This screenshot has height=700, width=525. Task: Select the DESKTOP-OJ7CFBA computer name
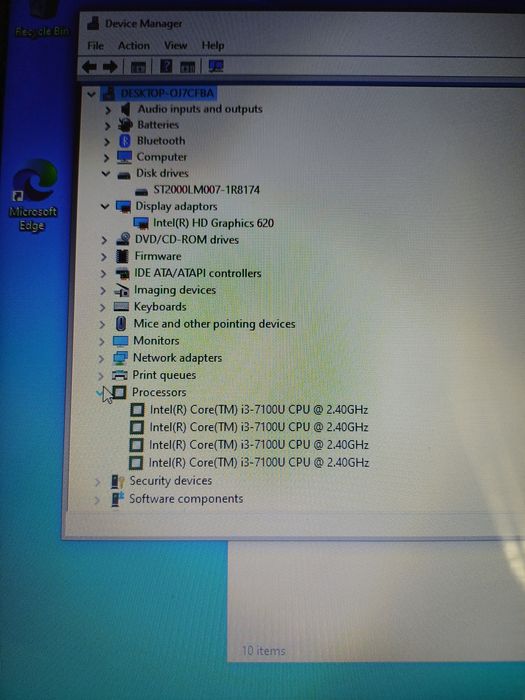point(167,93)
